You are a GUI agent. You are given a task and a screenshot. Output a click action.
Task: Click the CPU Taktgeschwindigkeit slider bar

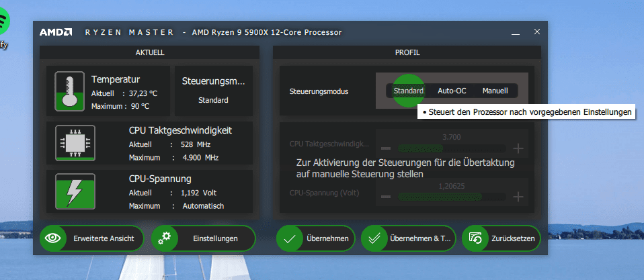tap(452, 148)
